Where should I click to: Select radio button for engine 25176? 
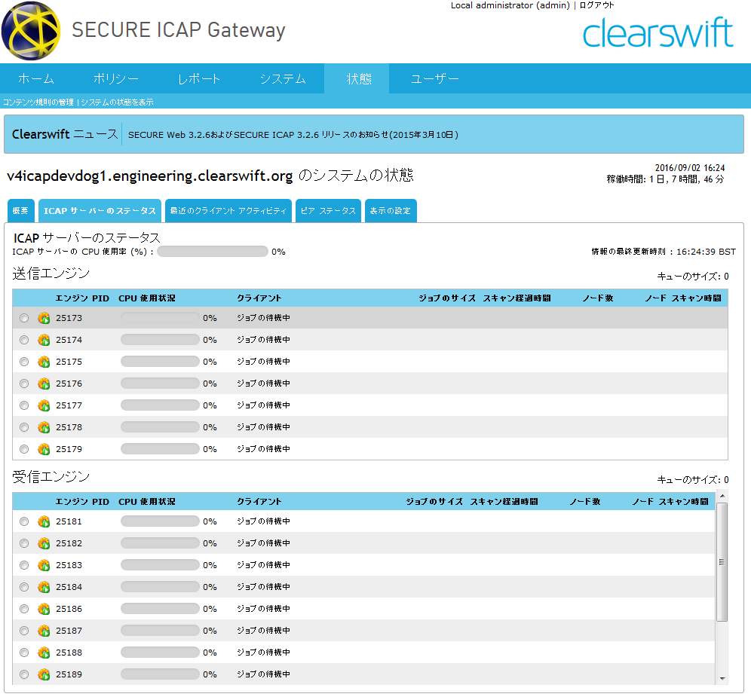[x=24, y=384]
